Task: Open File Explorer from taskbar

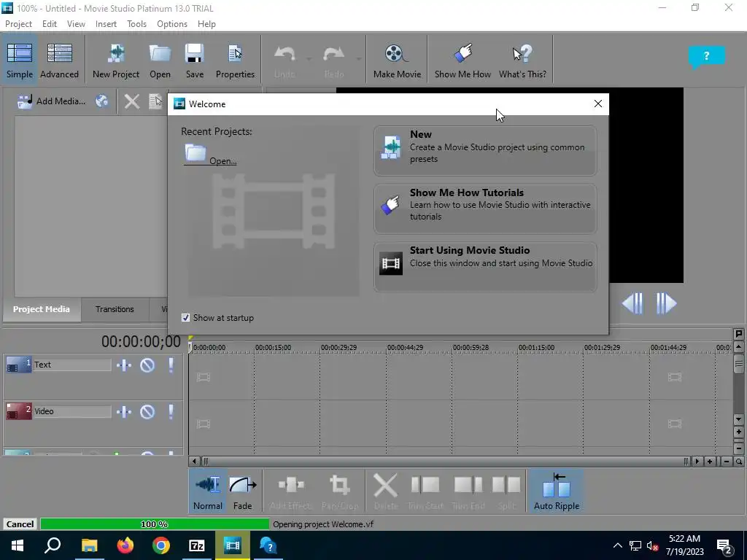Action: click(89, 545)
